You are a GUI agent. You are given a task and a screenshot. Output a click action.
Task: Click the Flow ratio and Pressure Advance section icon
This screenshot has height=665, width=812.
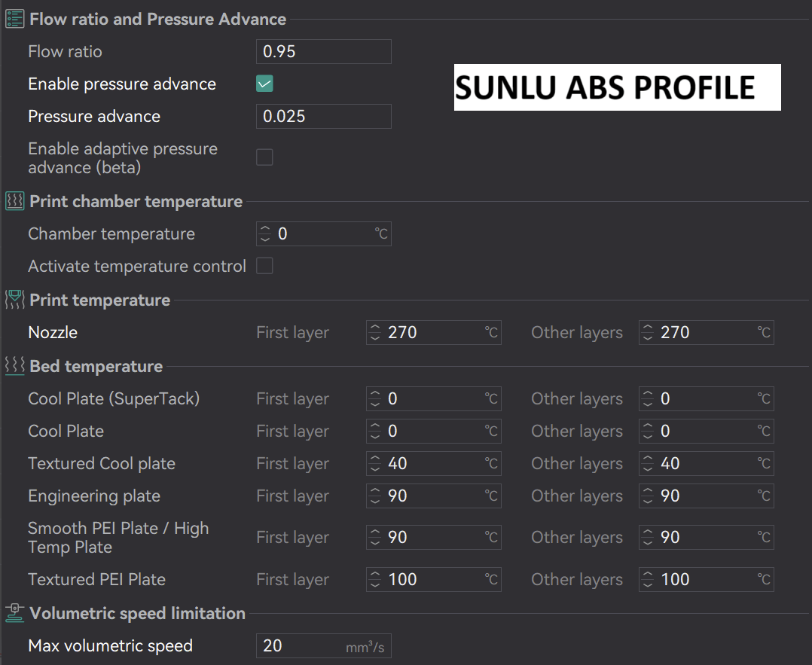tap(14, 19)
